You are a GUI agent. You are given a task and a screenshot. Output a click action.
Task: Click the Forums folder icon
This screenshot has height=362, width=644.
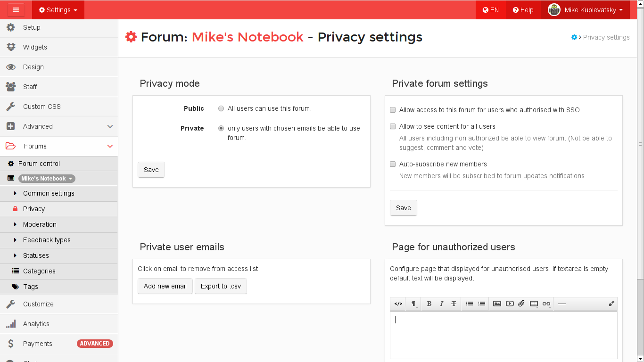10,146
